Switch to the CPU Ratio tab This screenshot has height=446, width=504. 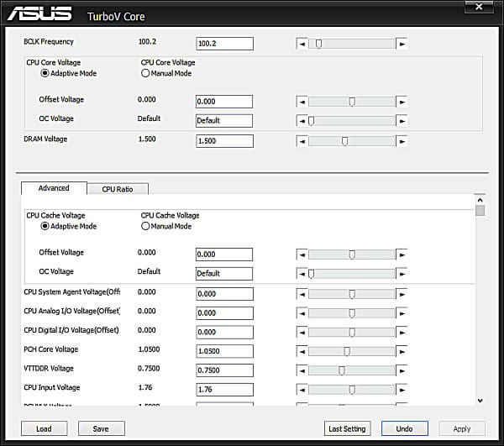(118, 189)
